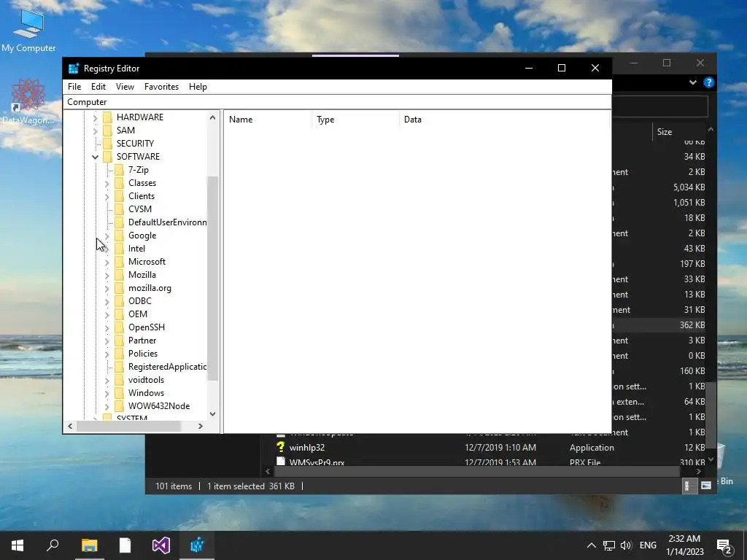Click the Explorer help question mark icon
This screenshot has width=747, height=560.
(709, 82)
